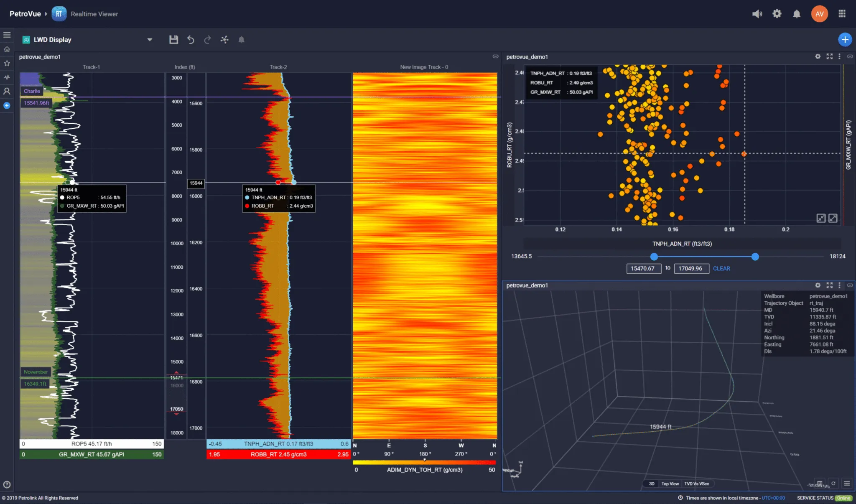This screenshot has height=504, width=856.
Task: Open the apps grid launcher
Action: tap(842, 14)
